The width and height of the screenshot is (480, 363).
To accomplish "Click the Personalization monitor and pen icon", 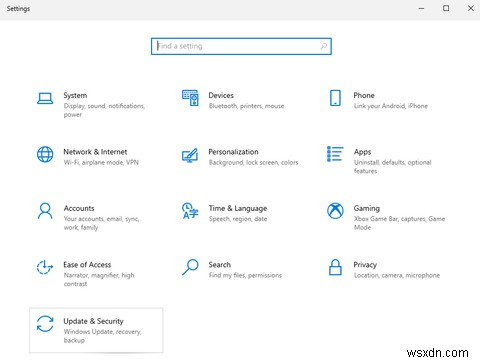I will point(190,155).
